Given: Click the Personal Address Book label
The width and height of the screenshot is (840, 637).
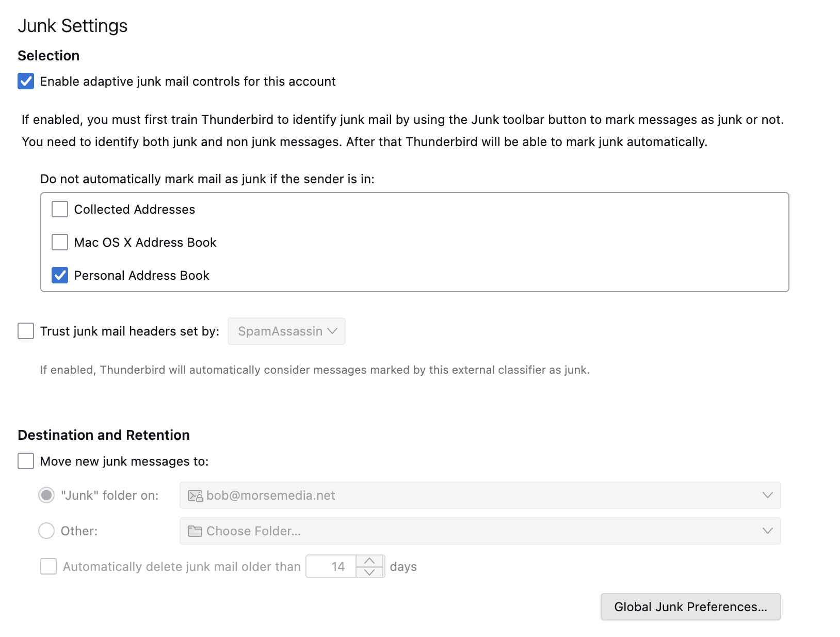Looking at the screenshot, I should click(142, 276).
